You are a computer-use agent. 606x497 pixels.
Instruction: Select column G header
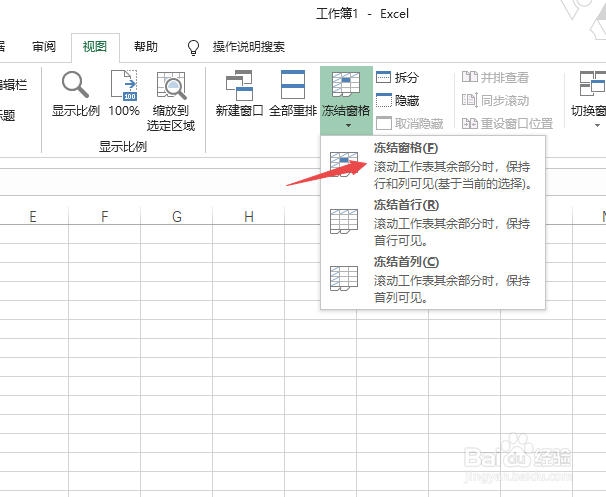point(177,216)
